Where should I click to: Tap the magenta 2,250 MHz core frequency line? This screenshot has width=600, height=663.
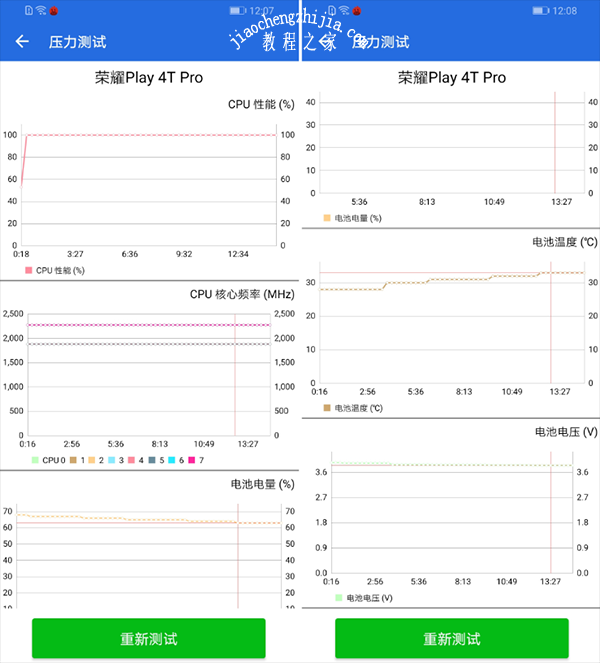(149, 325)
